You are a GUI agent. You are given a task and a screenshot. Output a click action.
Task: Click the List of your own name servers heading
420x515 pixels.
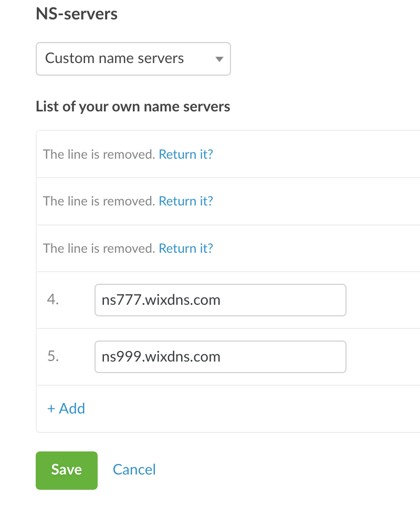(133, 107)
